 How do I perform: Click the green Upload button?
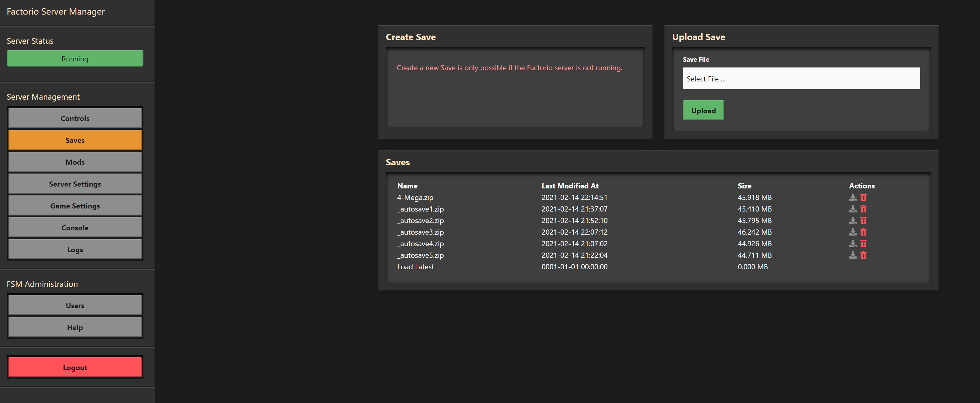click(703, 110)
